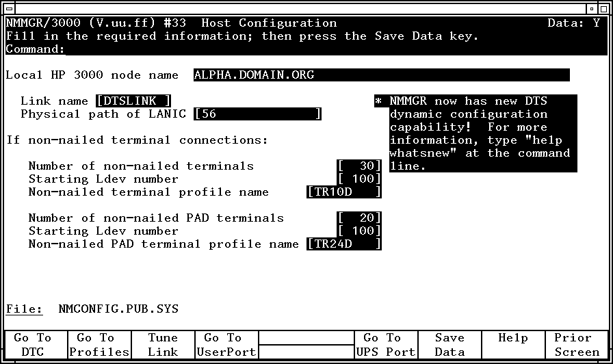This screenshot has height=364, width=613.
Task: Click the window maximize button
Action: point(603,9)
